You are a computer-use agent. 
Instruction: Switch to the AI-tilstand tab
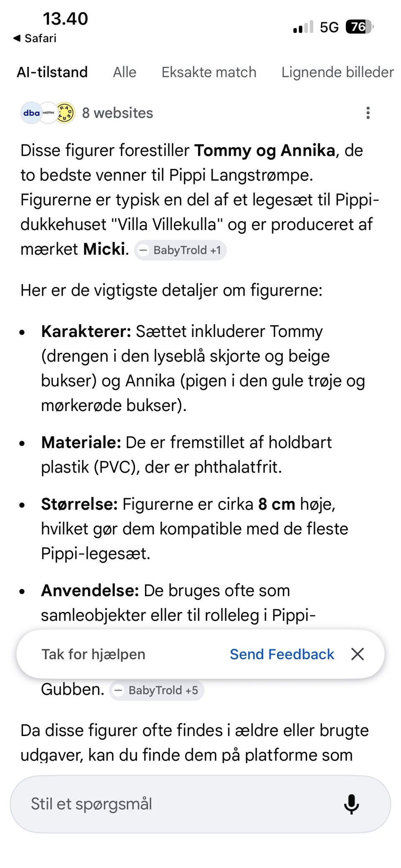coord(52,72)
